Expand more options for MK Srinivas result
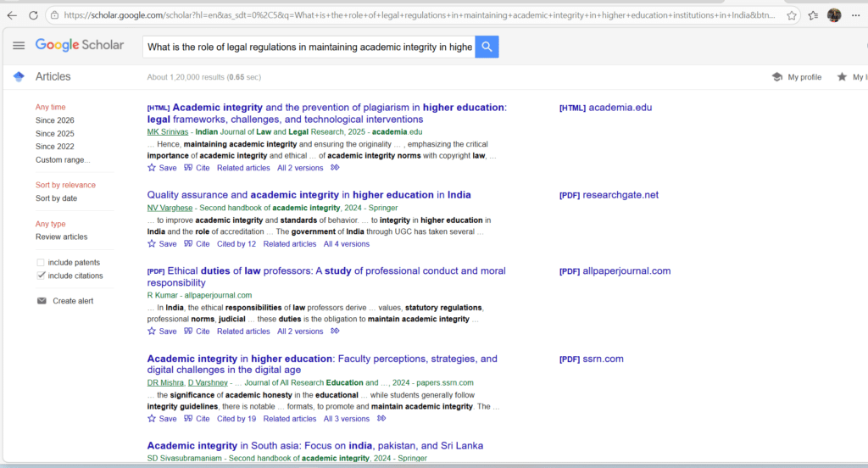This screenshot has width=868, height=468. (x=335, y=168)
